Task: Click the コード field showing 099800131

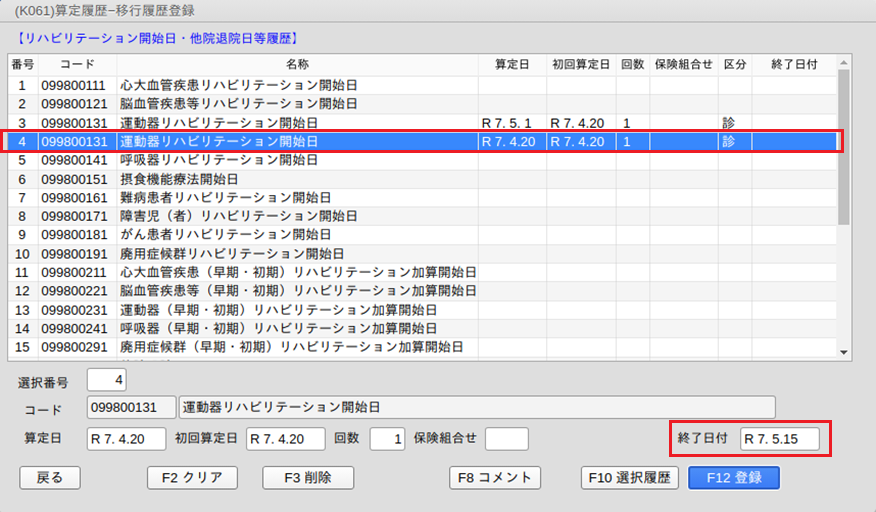Action: [x=131, y=408]
